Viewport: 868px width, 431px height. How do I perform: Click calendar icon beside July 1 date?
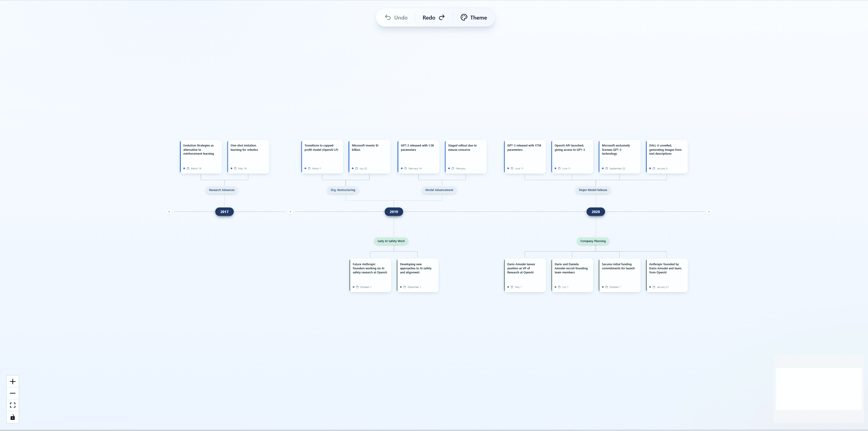(x=559, y=287)
